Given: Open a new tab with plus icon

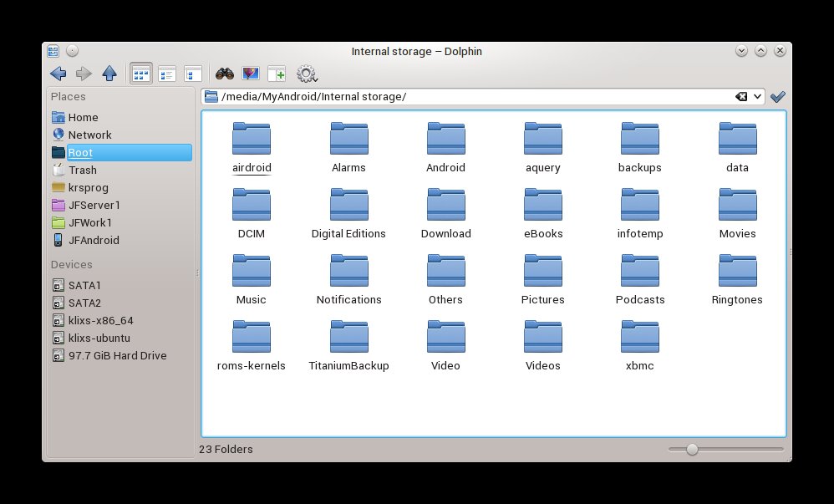Looking at the screenshot, I should pos(277,74).
